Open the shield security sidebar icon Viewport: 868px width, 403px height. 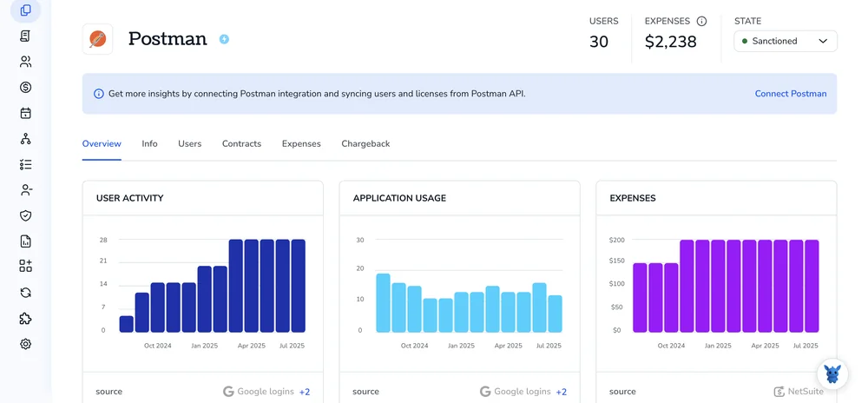(x=25, y=215)
